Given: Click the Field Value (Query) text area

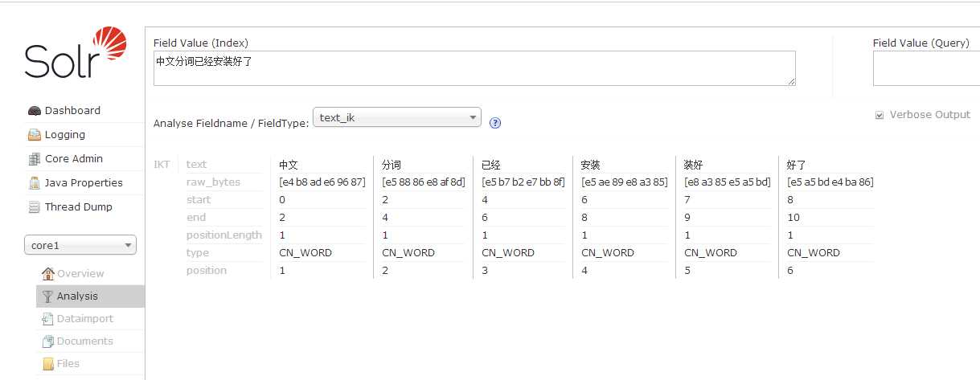Looking at the screenshot, I should (x=926, y=68).
